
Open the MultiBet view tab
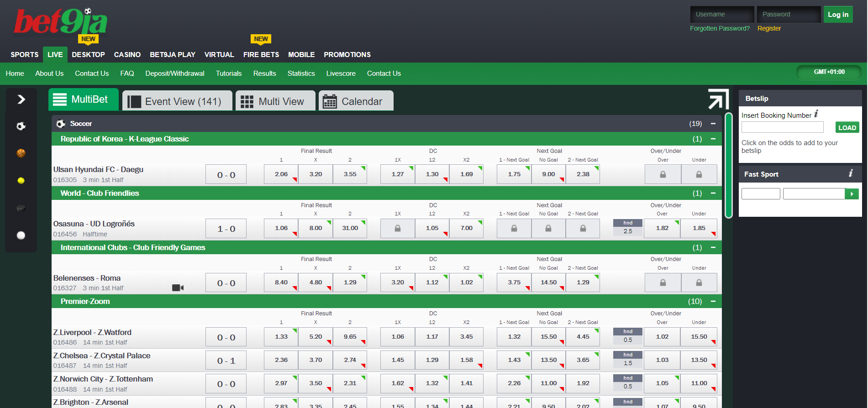pyautogui.click(x=84, y=99)
